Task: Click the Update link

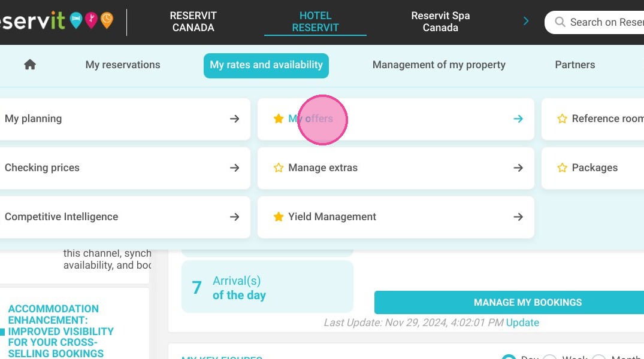Action: click(x=522, y=323)
